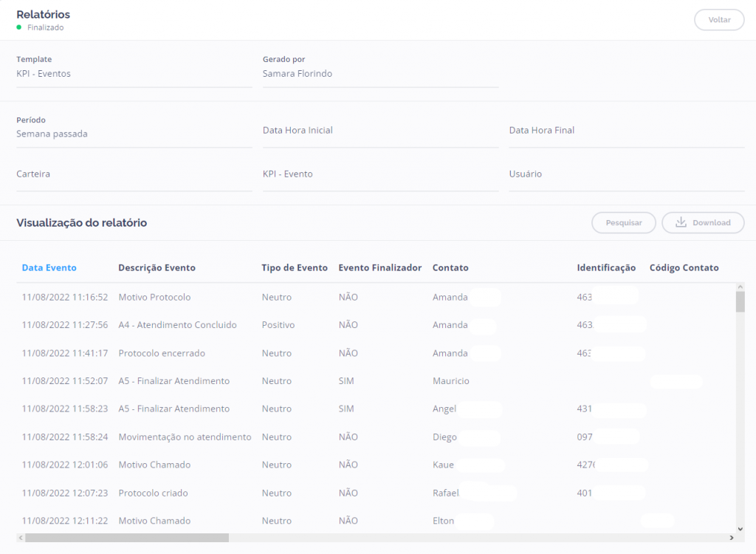Screen dimensions: 756x554
Task: Open the Carteira field
Action: [134, 174]
